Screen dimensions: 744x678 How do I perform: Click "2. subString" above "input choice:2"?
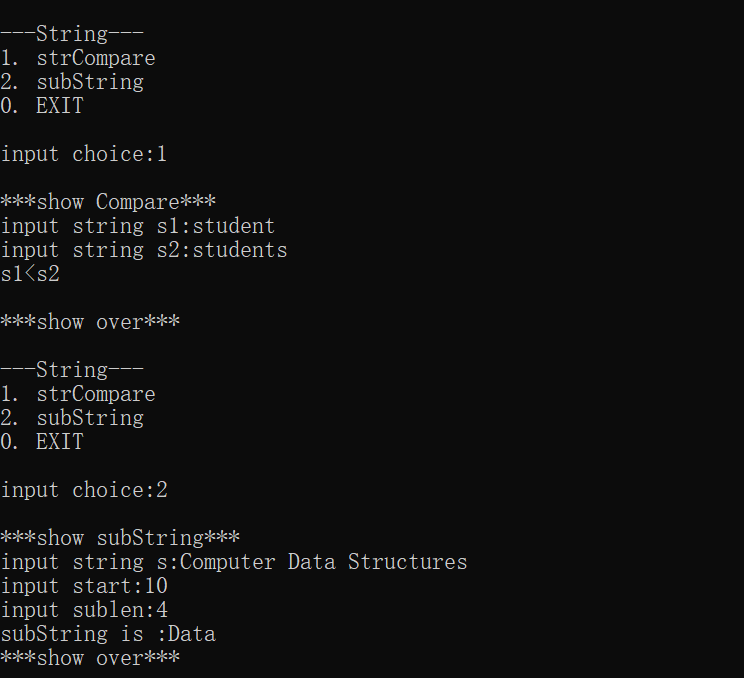(72, 418)
